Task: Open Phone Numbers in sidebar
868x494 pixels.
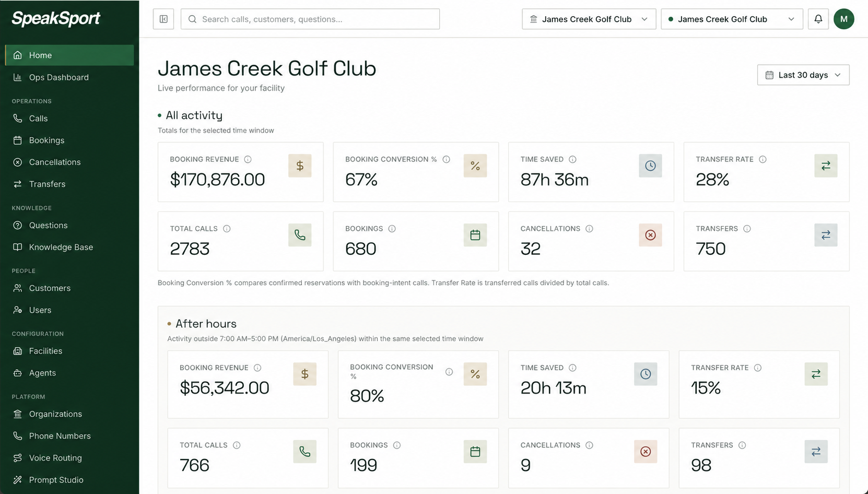Action: pos(69,436)
